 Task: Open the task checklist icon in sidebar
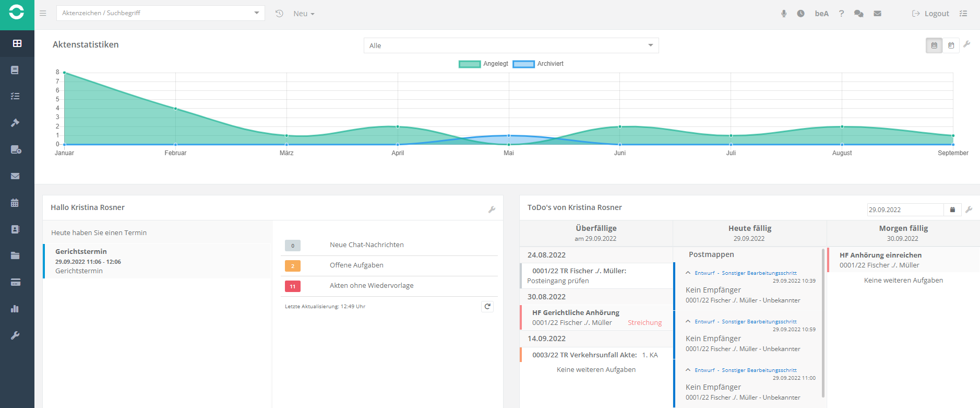(x=15, y=96)
